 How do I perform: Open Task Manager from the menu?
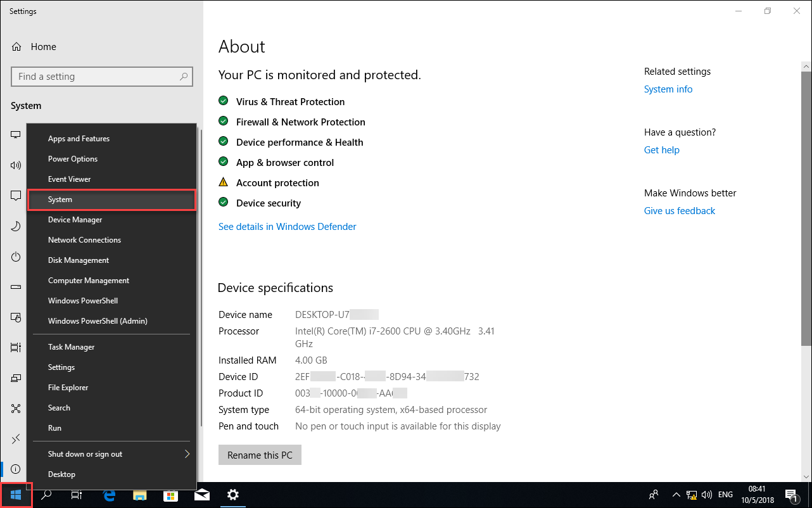click(111, 347)
